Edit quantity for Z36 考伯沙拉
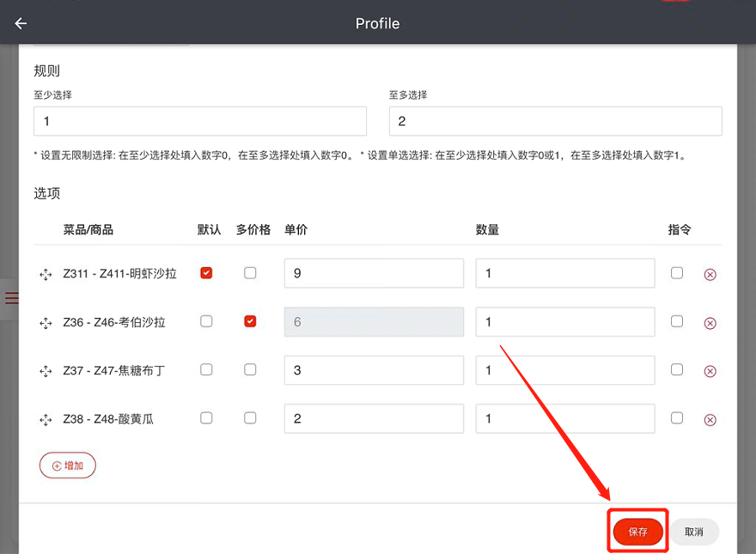Viewport: 756px width, 554px height. (x=565, y=321)
